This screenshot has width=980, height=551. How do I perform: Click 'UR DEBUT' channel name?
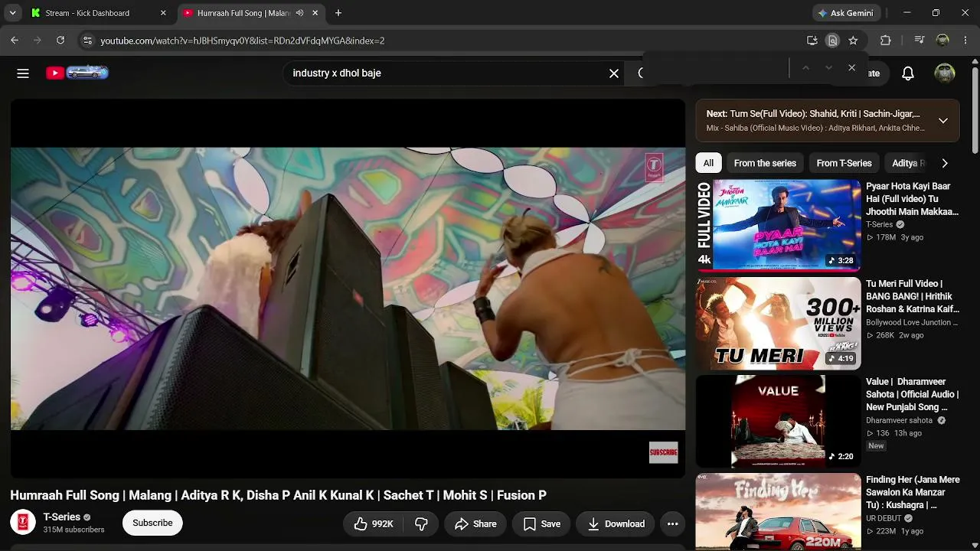click(884, 519)
